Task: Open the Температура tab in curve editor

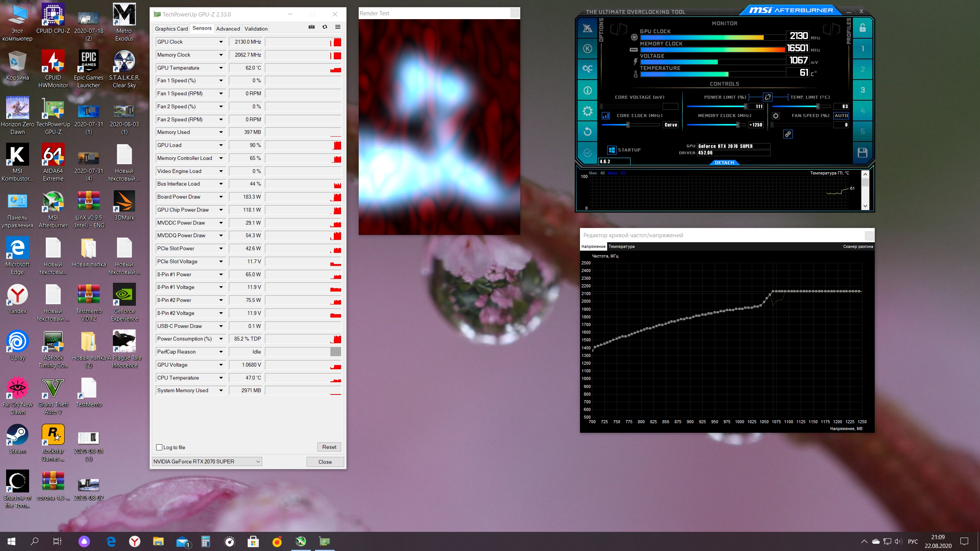Action: (x=621, y=247)
